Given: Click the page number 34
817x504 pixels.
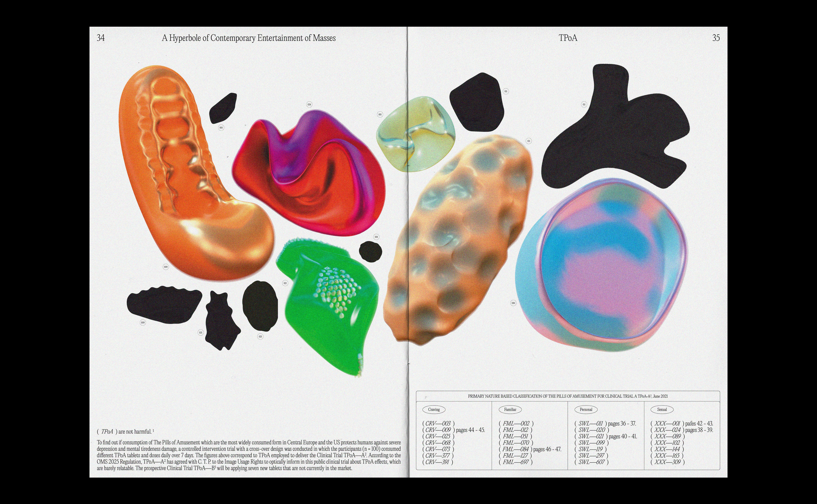Looking at the screenshot, I should click(x=100, y=38).
